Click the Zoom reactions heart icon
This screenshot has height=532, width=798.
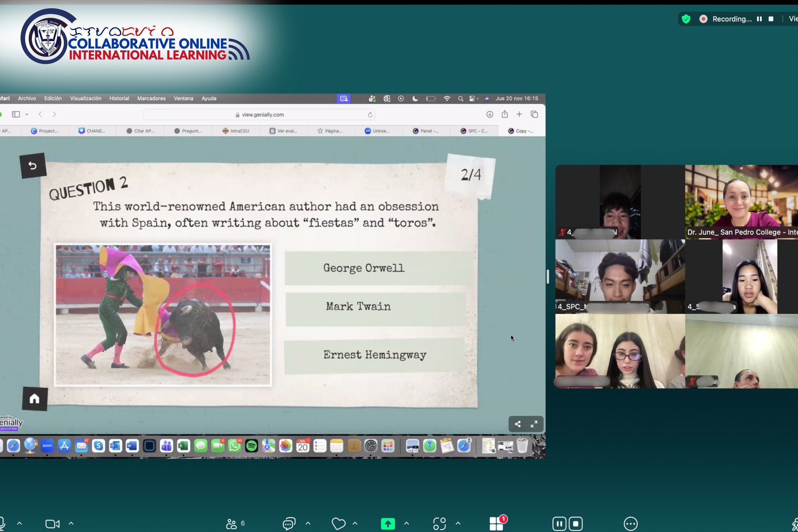pos(339,524)
